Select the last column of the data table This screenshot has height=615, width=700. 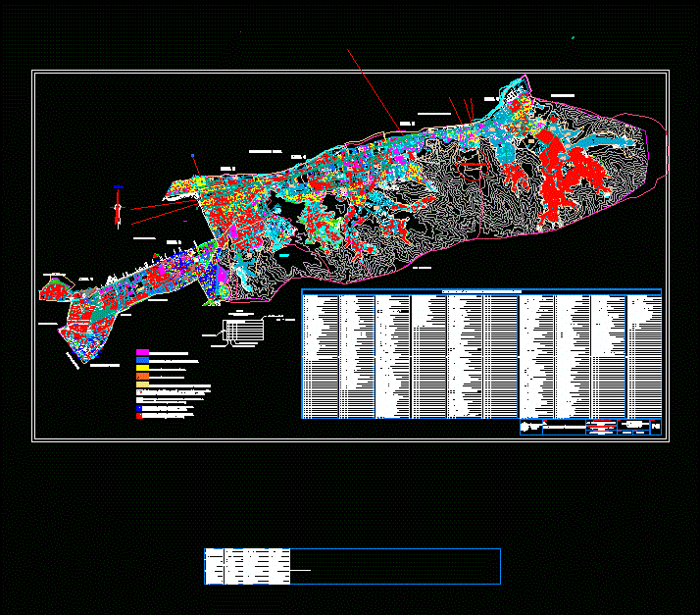click(644, 355)
